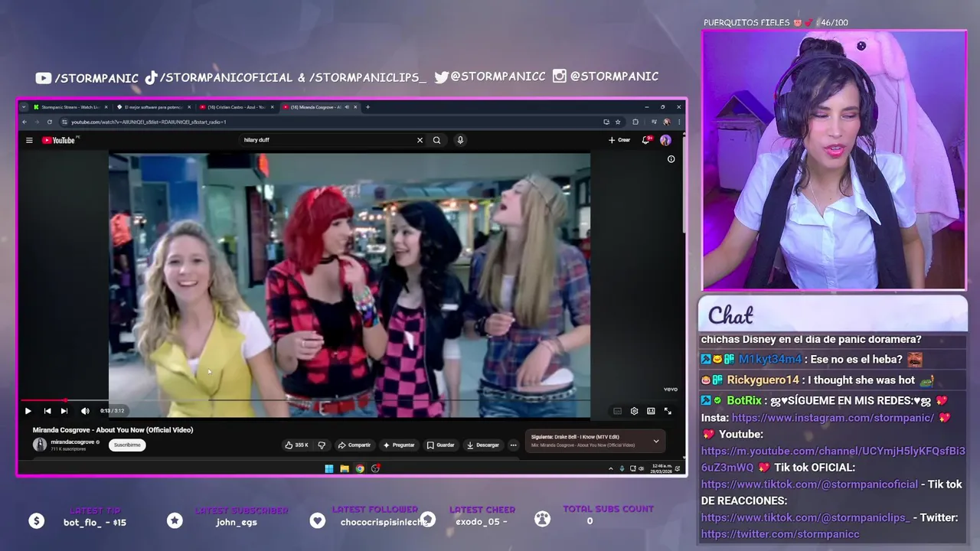Open the YouTube channel link in chat
The height and width of the screenshot is (551, 980).
(833, 459)
